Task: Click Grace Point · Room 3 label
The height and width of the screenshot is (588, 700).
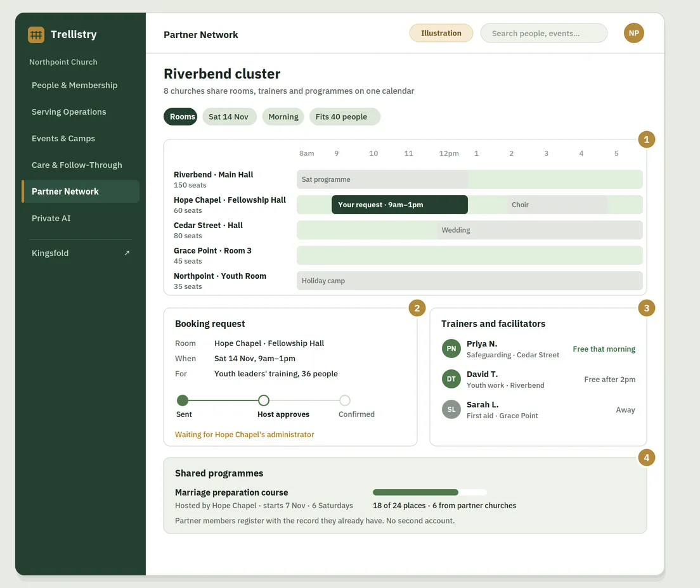Action: 212,251
